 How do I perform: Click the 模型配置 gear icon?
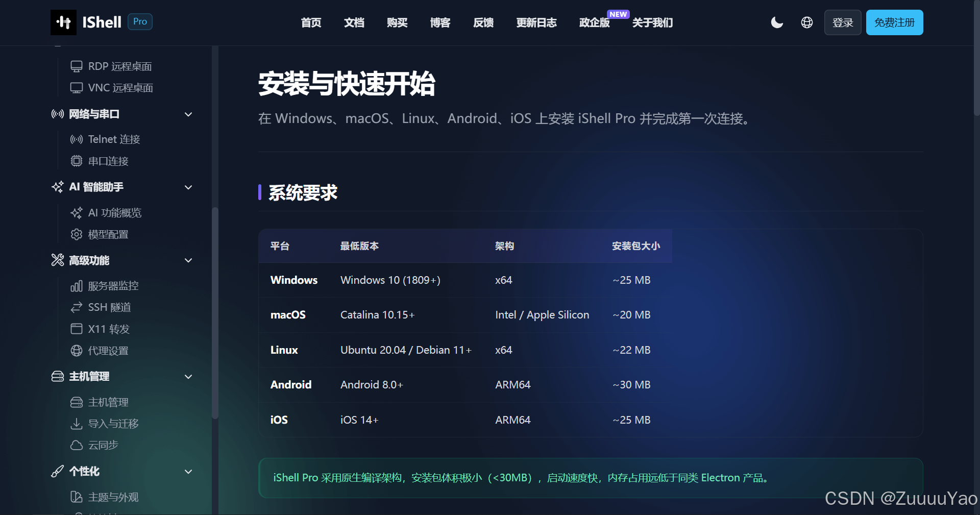[77, 234]
